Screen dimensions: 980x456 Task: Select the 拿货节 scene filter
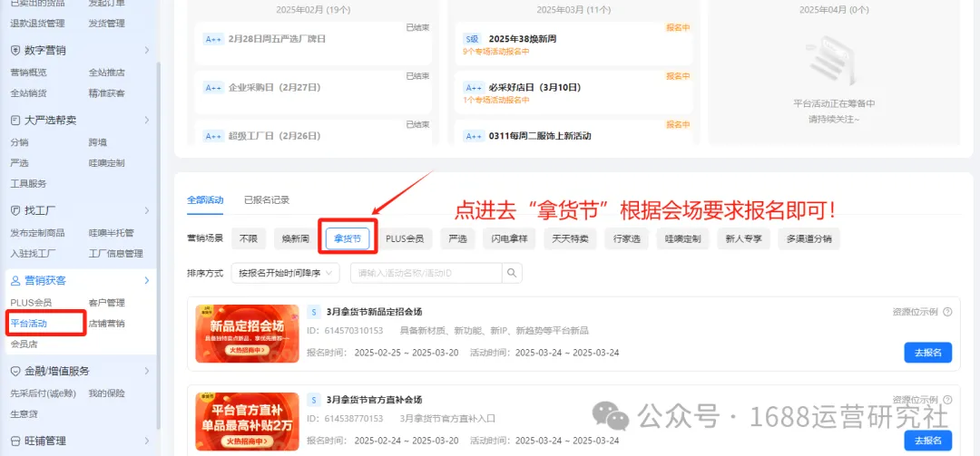[x=347, y=238]
